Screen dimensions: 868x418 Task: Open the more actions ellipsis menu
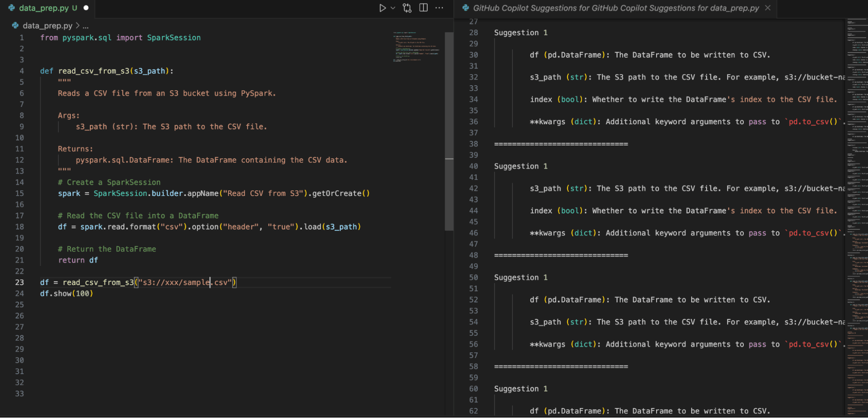[439, 8]
